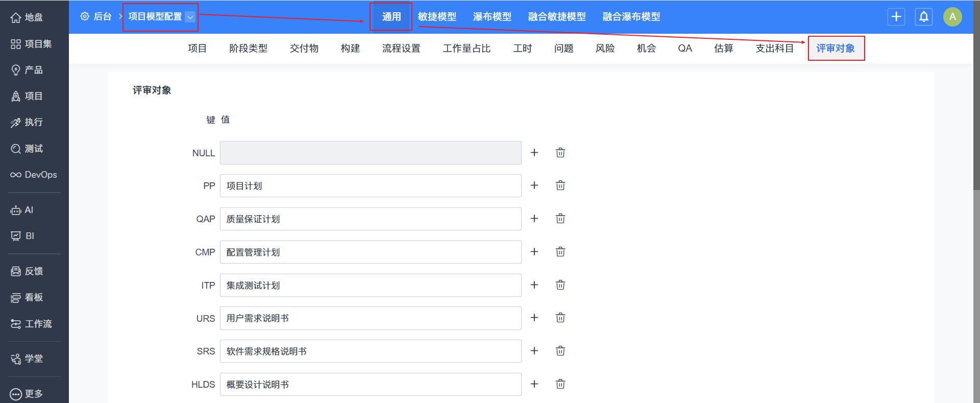Delete the SRS 软件需求规格说明书 row
Screen dimensions: 980x403
pos(560,351)
